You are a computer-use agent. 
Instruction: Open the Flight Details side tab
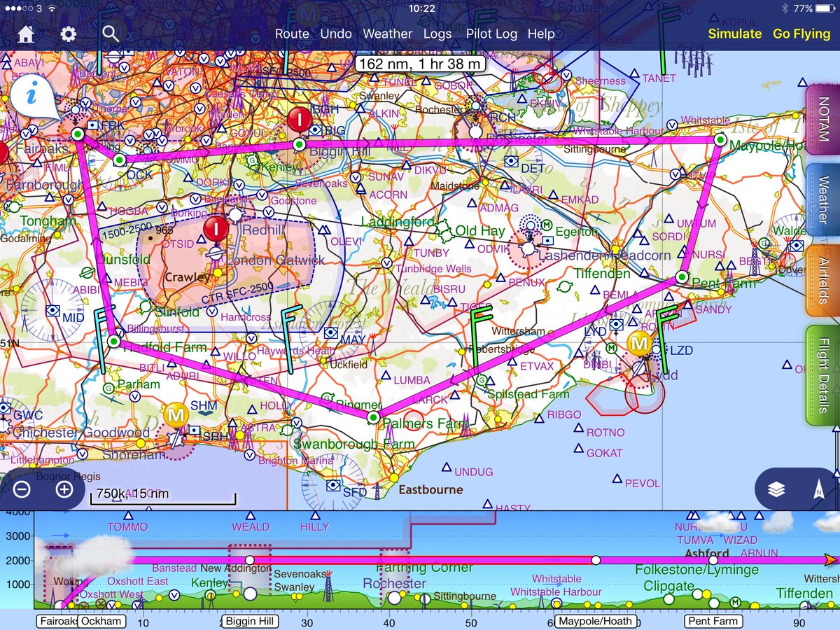point(822,375)
